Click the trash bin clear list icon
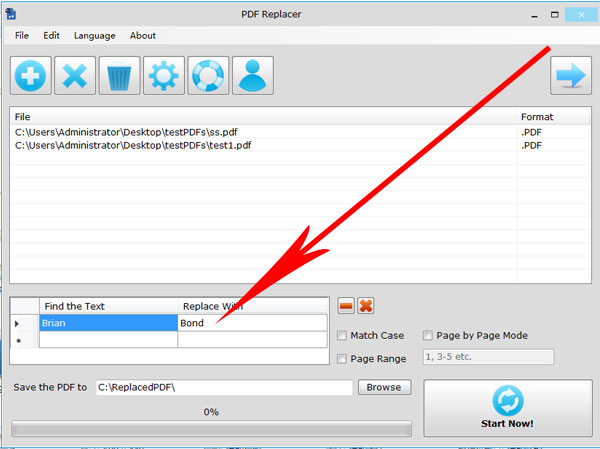Viewport: 600px width, 449px height. click(x=119, y=75)
